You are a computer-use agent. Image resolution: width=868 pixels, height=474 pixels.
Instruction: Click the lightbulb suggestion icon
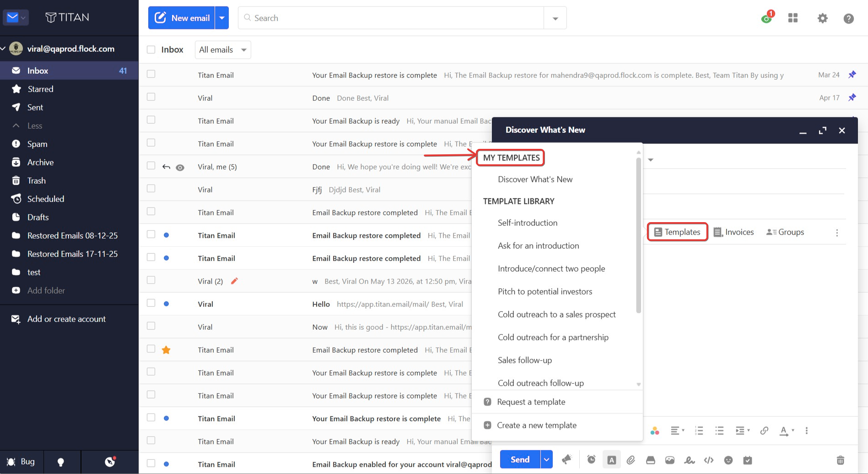pos(60,462)
